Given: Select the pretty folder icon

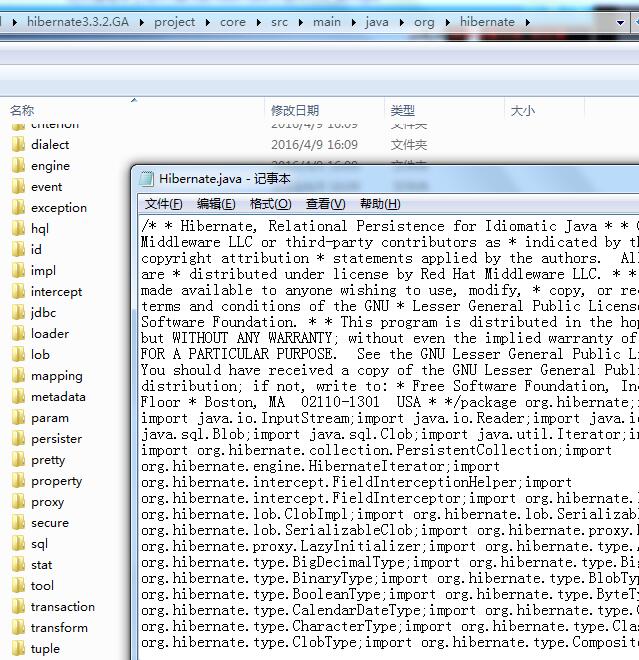Looking at the screenshot, I should 18,460.
